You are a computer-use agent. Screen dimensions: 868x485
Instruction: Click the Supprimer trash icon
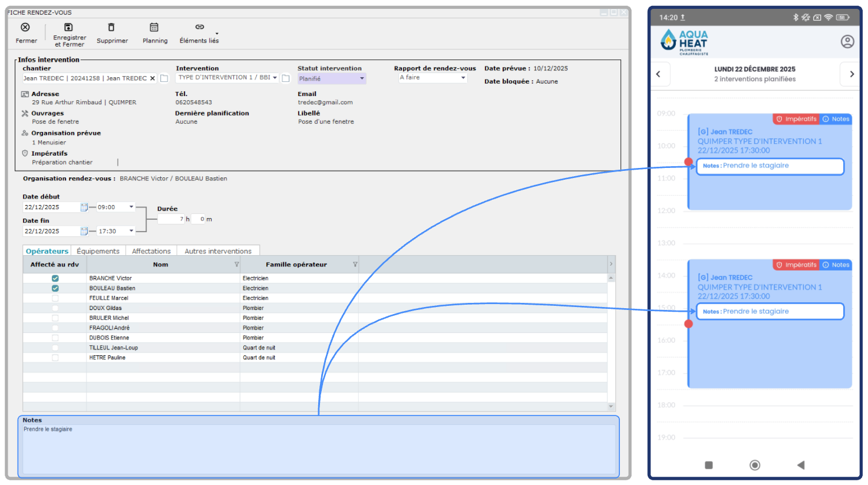click(111, 27)
